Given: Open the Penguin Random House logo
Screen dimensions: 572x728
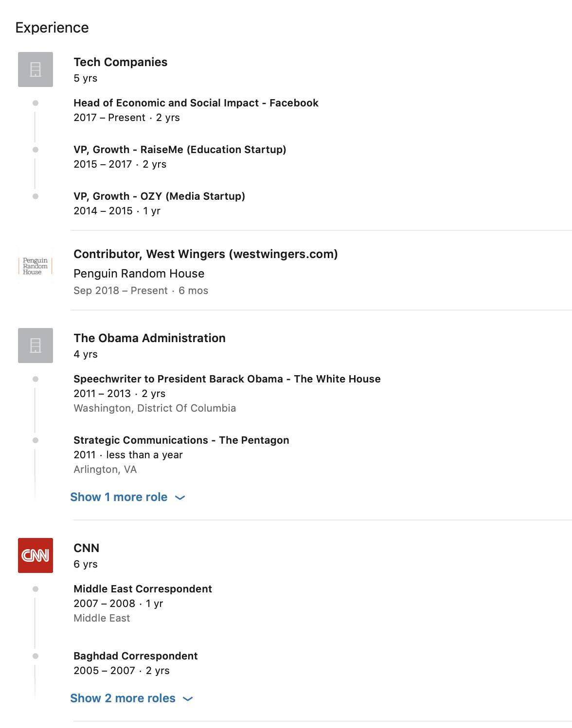Looking at the screenshot, I should coord(36,266).
